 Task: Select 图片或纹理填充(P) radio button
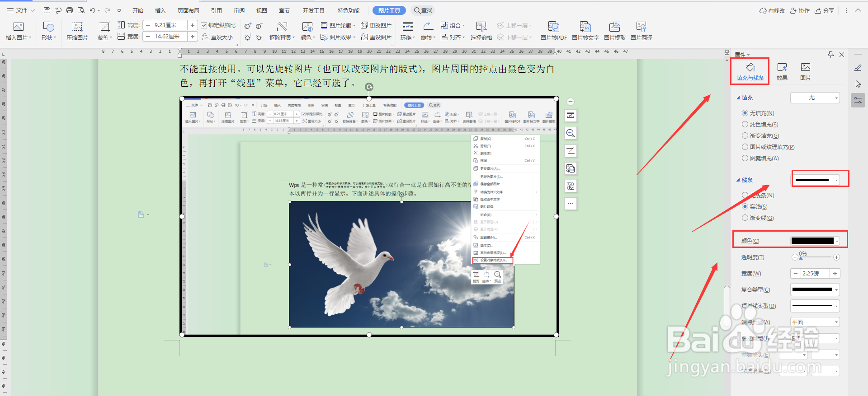pyautogui.click(x=745, y=147)
